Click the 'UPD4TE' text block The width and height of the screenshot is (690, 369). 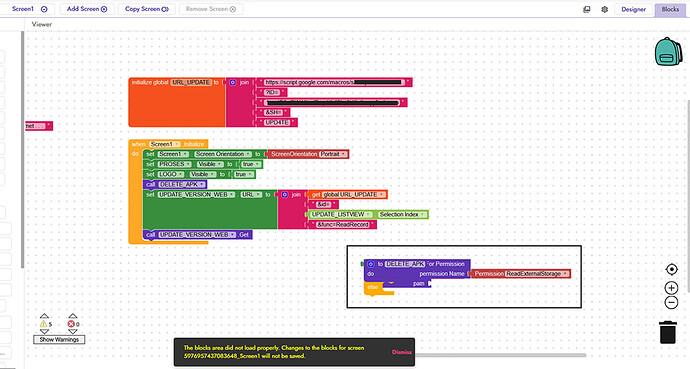(277, 123)
